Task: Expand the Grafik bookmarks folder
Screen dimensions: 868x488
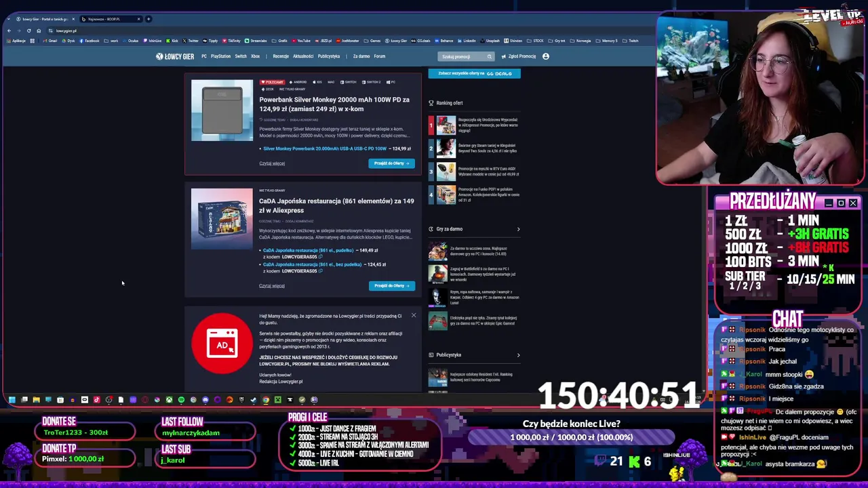Action: (279, 41)
